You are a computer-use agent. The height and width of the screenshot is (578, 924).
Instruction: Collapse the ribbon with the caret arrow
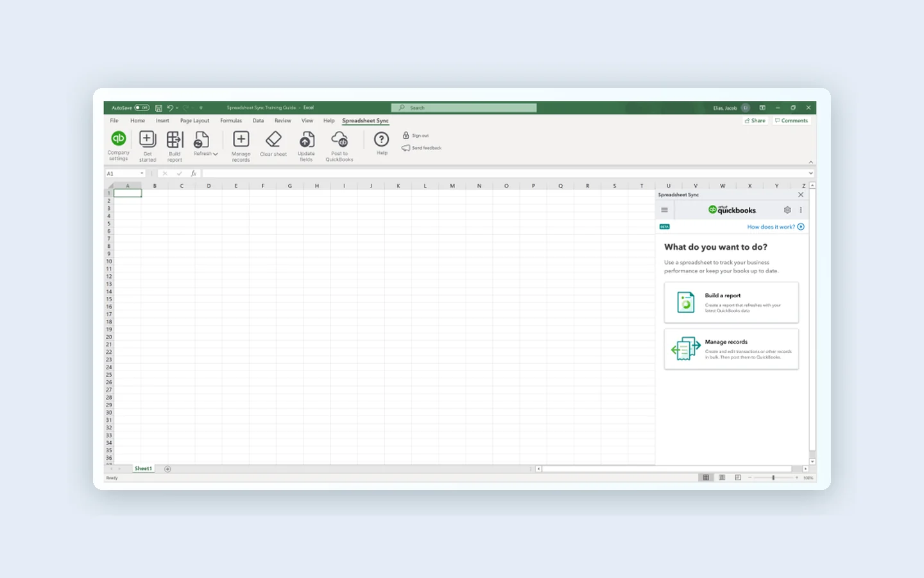click(x=810, y=162)
